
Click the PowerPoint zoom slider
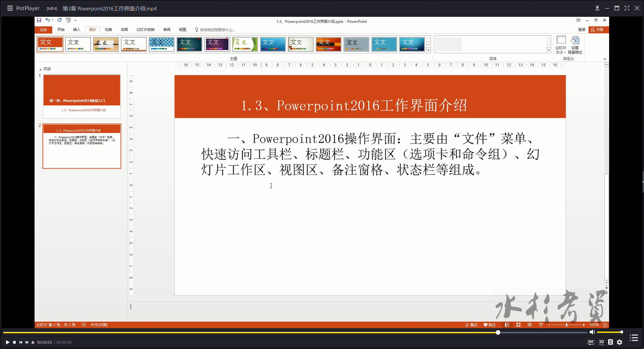tap(567, 325)
